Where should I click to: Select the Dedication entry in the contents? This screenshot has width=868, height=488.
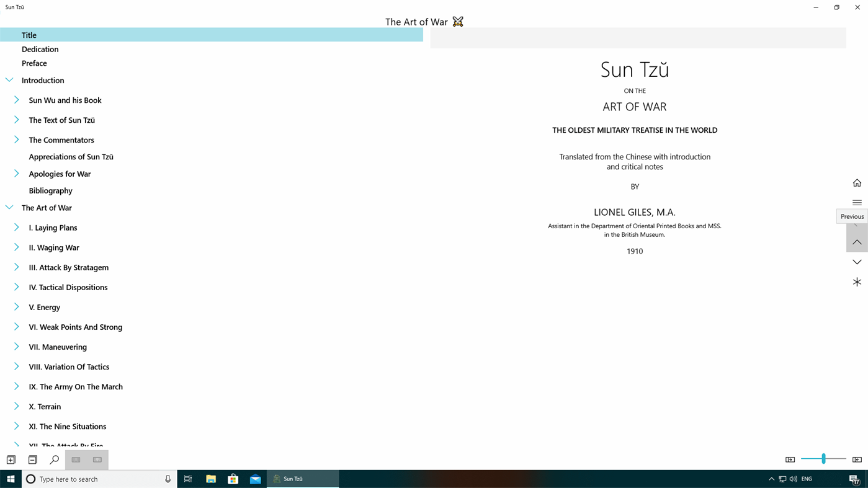coord(40,48)
